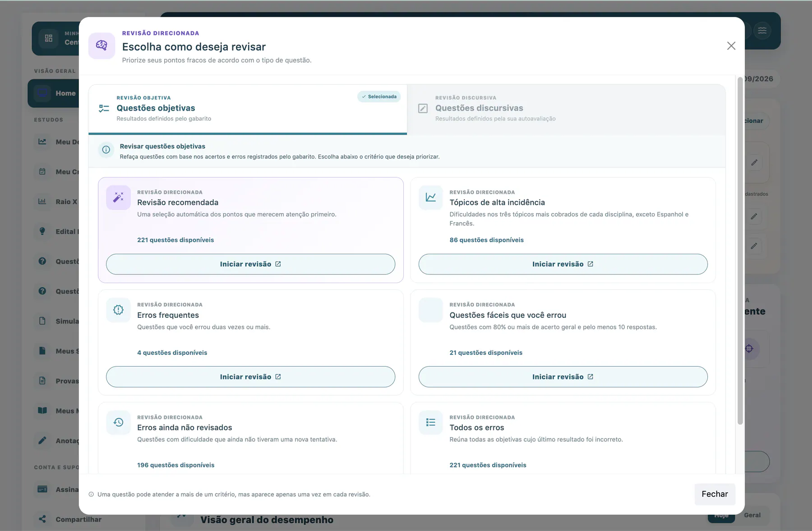Image resolution: width=812 pixels, height=531 pixels.
Task: Click the magic wand Revisão recomendada icon
Action: (x=118, y=197)
